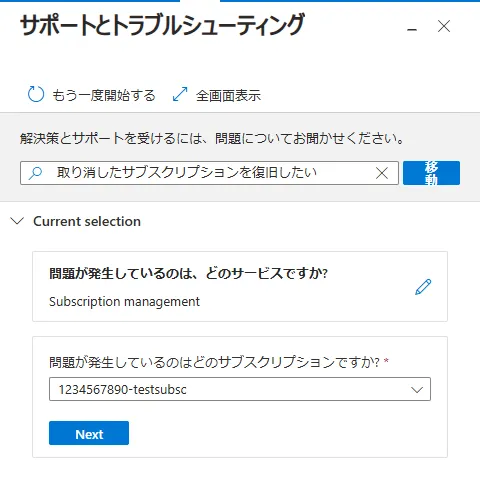Focus the problem description search field
The image size is (480, 487).
pos(209,173)
